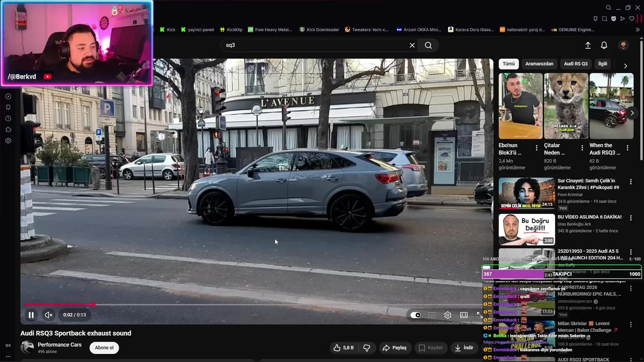Open the Kick bookmark
644x362 pixels.
click(168, 30)
